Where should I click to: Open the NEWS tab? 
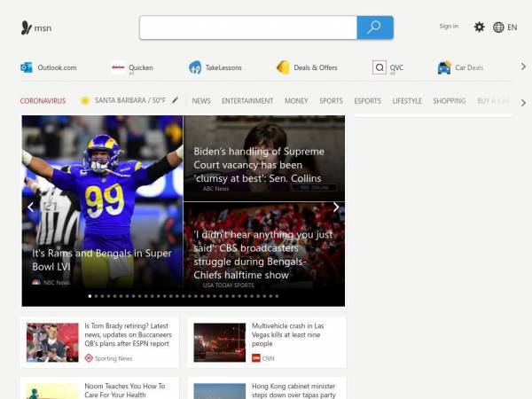pos(201,101)
